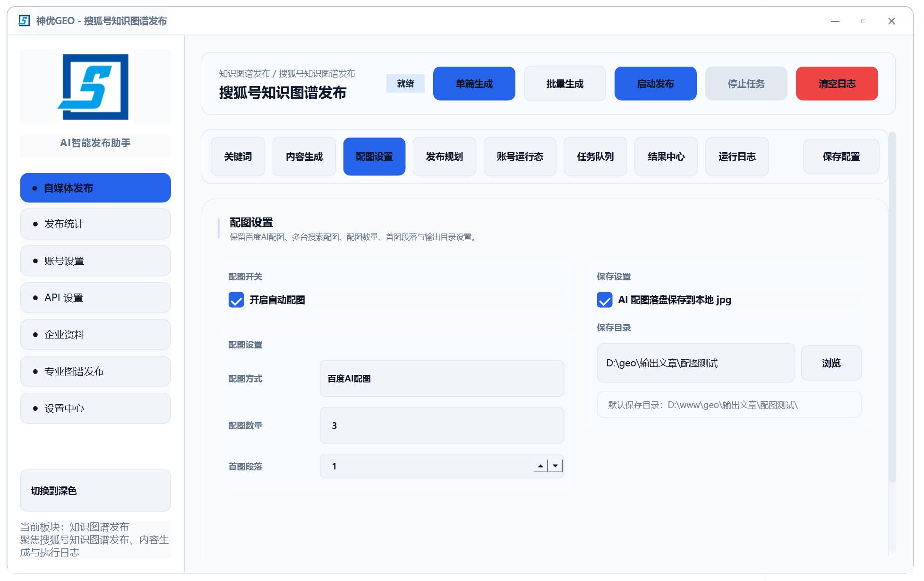Screen dimensions: 924x581
Task: Click the breadcrumb 知识图谱发布 / 搜狐号知识图谱发布
Action: point(287,73)
